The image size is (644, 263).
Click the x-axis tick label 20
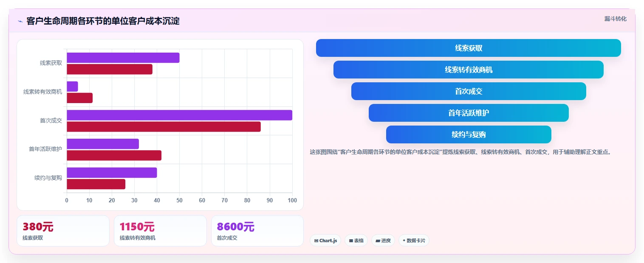pos(112,200)
